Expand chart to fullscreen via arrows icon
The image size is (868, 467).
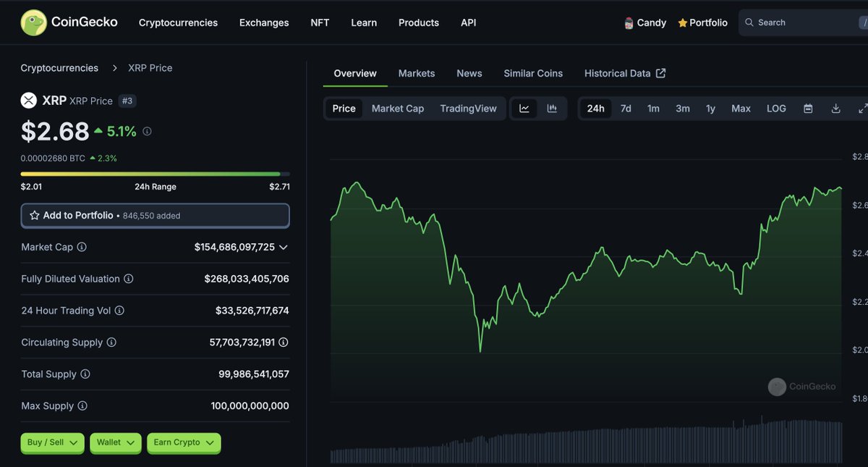pyautogui.click(x=862, y=108)
